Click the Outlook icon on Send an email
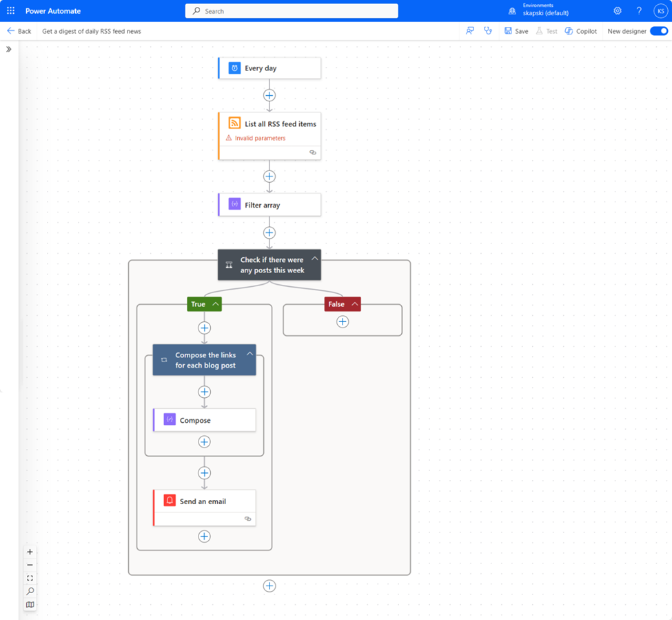Image resolution: width=672 pixels, height=620 pixels. tap(170, 500)
